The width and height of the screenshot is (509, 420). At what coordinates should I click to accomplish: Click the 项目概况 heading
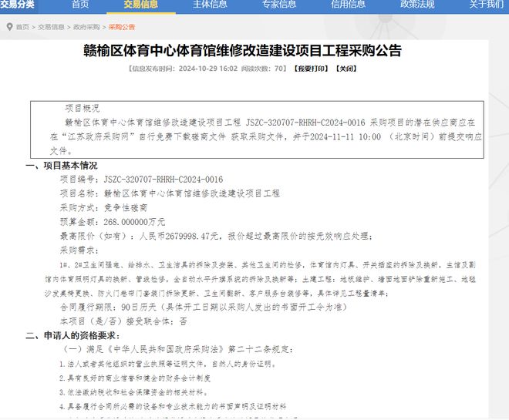[83, 109]
